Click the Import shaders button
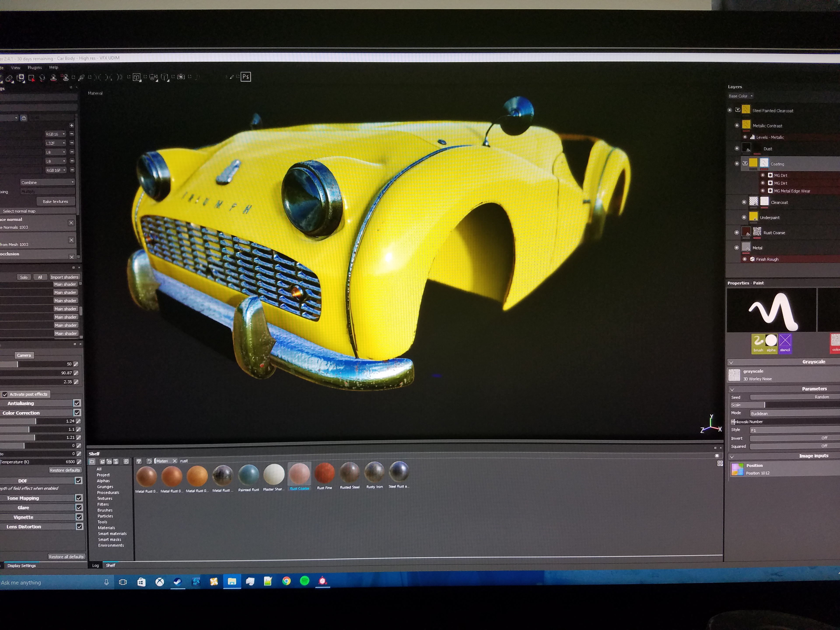Image resolution: width=840 pixels, height=630 pixels. [x=64, y=277]
